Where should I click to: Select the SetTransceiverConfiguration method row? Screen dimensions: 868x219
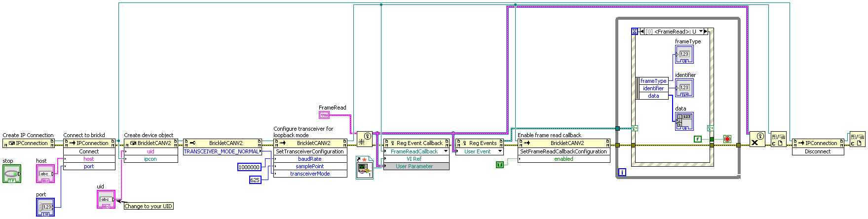(x=310, y=151)
